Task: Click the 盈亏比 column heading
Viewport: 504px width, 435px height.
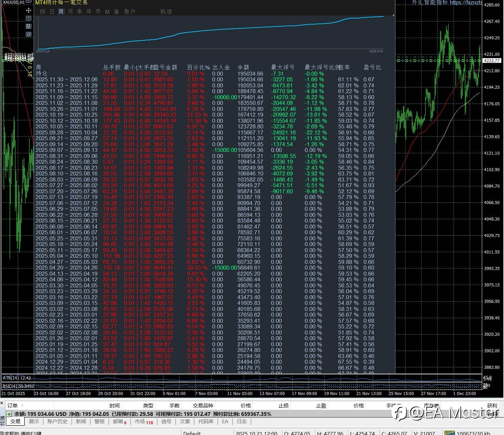Action: pyautogui.click(x=372, y=68)
